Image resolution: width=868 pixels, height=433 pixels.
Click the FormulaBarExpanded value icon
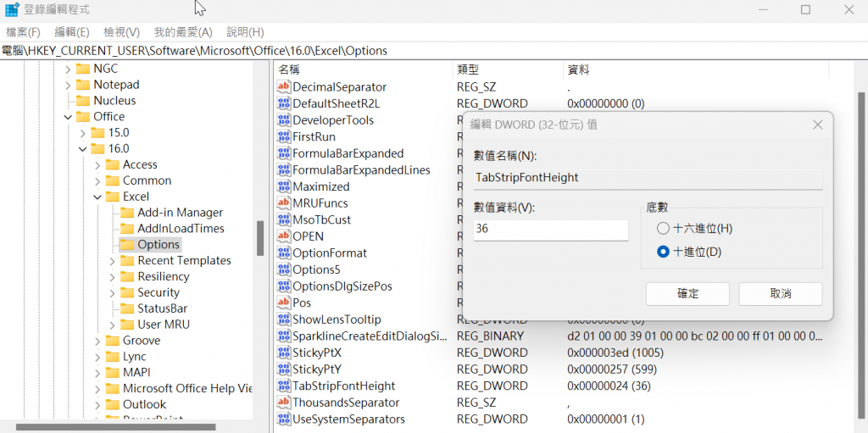(x=283, y=153)
